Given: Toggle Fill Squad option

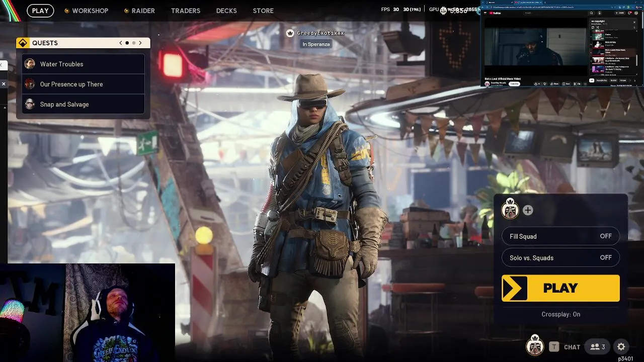Looking at the screenshot, I should click(x=560, y=236).
